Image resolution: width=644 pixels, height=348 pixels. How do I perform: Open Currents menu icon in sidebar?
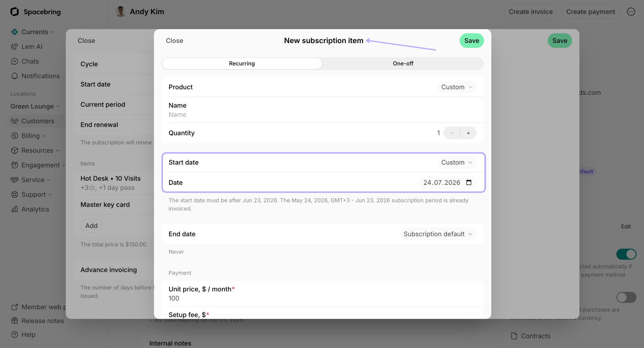click(14, 32)
